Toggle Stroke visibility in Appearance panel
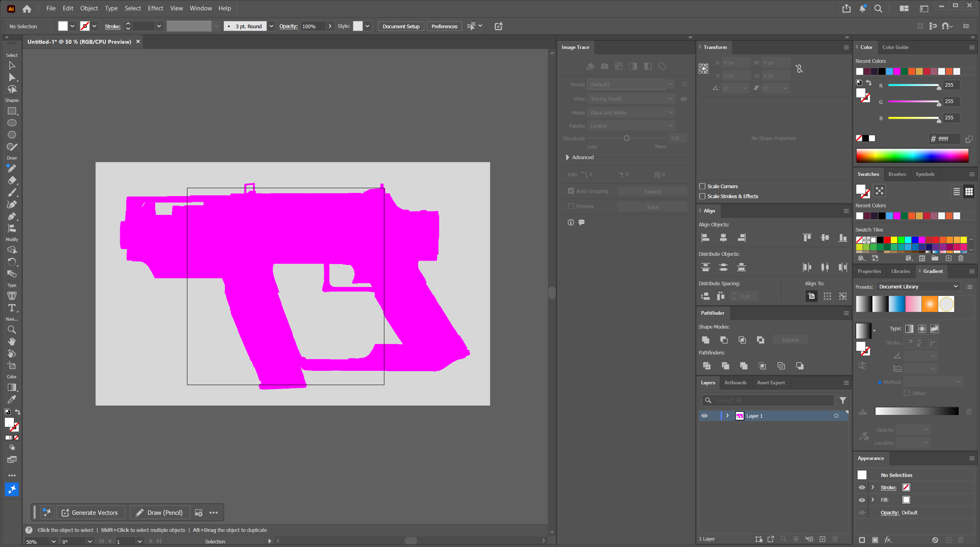 pos(862,487)
